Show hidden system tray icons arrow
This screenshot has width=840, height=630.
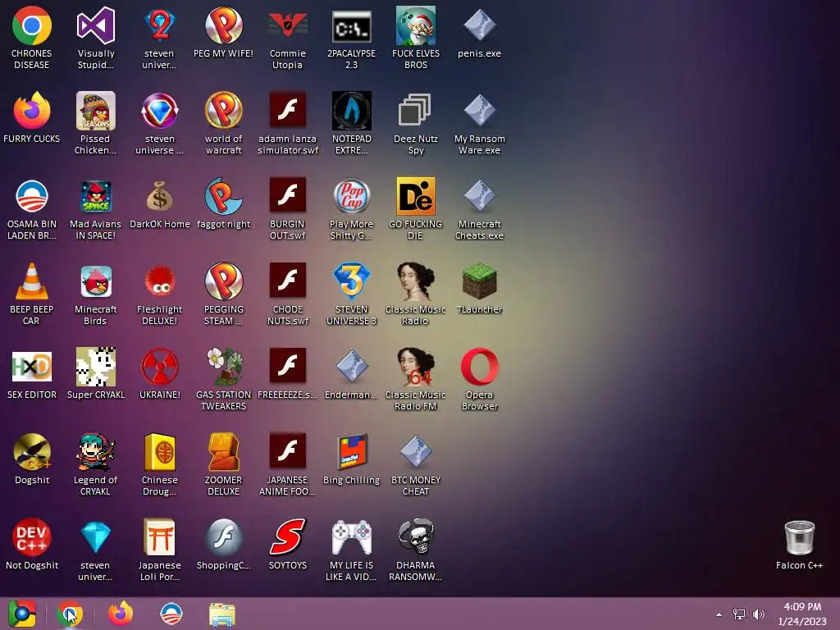[x=719, y=614]
